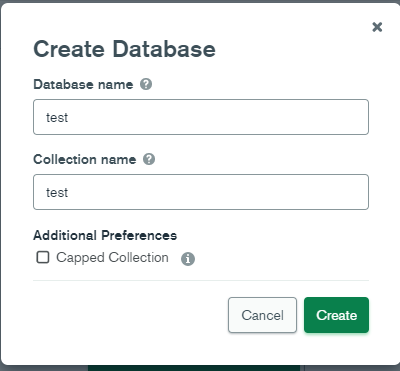This screenshot has height=371, width=400.
Task: Click the dark green bar behind the dialog
Action: [194, 368]
